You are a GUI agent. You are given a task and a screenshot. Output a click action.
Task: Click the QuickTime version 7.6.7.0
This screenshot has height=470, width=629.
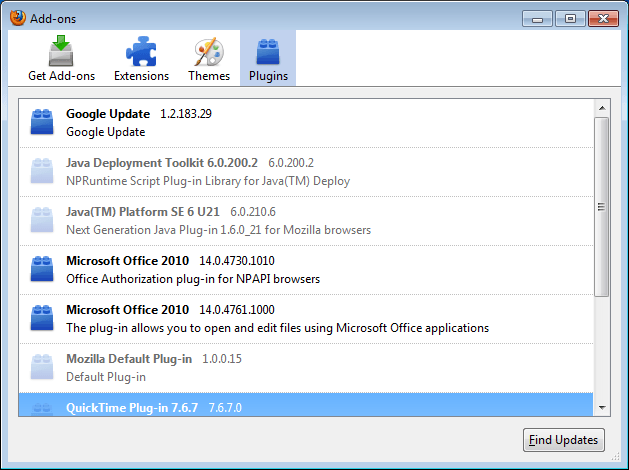click(225, 408)
